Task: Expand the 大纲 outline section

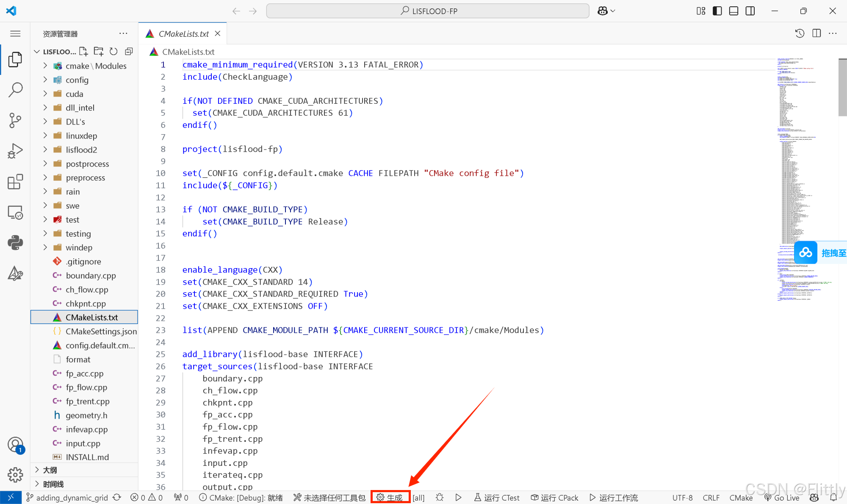Action: click(50, 470)
